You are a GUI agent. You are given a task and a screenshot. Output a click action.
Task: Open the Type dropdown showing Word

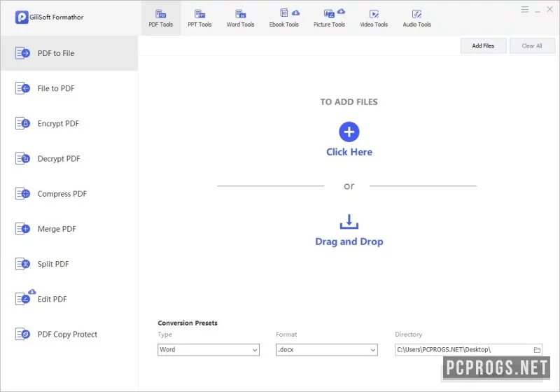pos(209,350)
